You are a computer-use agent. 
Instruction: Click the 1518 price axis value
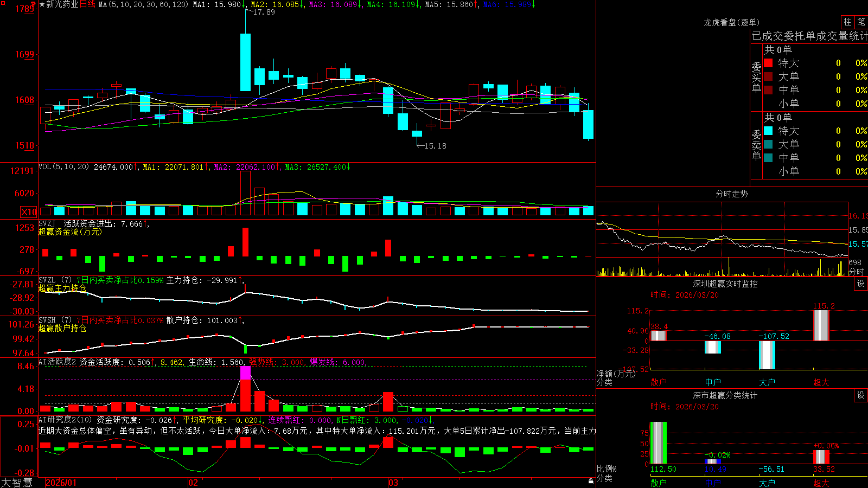(x=25, y=145)
